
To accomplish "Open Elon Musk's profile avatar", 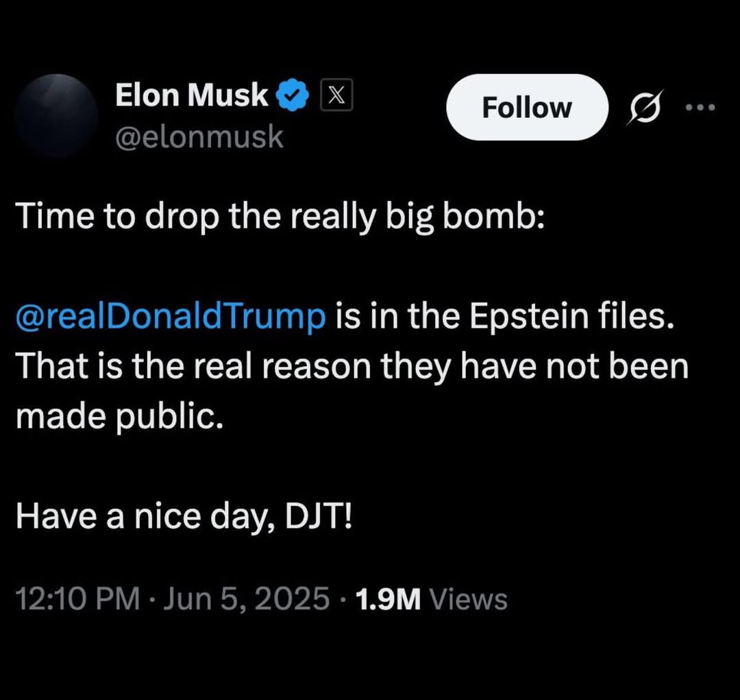I will tap(56, 114).
